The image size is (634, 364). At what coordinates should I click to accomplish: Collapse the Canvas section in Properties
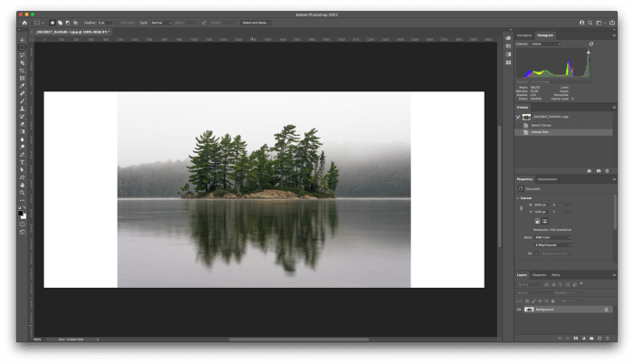pos(519,197)
